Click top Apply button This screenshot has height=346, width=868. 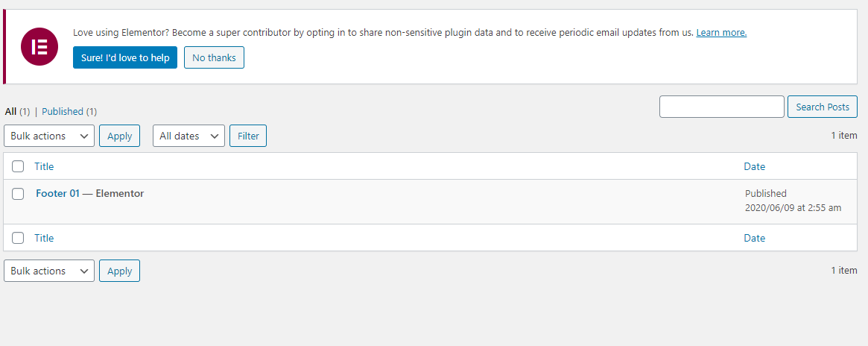coord(119,136)
